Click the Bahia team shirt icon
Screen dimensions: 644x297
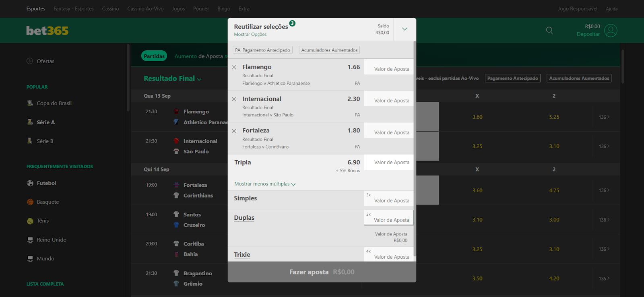[176, 254]
